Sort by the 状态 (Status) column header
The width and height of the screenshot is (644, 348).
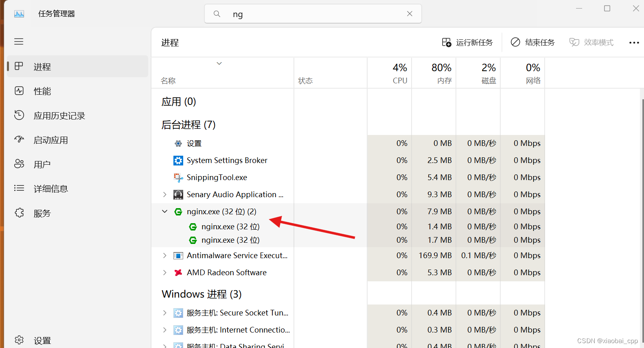tap(331, 73)
